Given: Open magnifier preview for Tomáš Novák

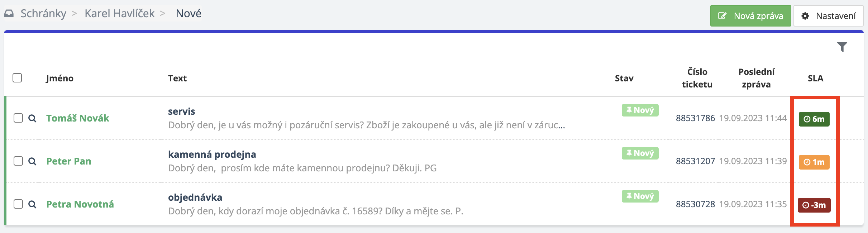Looking at the screenshot, I should 32,118.
